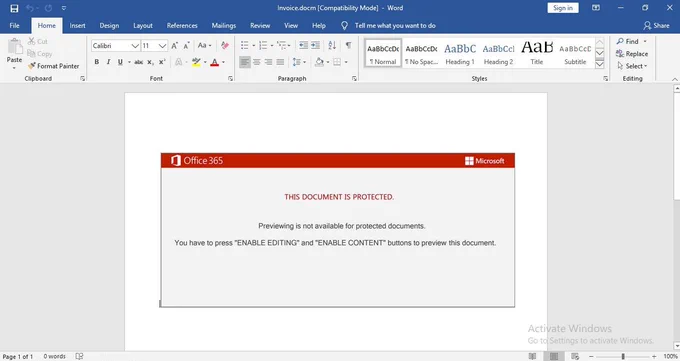This screenshot has height=361, width=680.
Task: Open Customize Quick Access Toolbar arrow
Action: pos(64,8)
